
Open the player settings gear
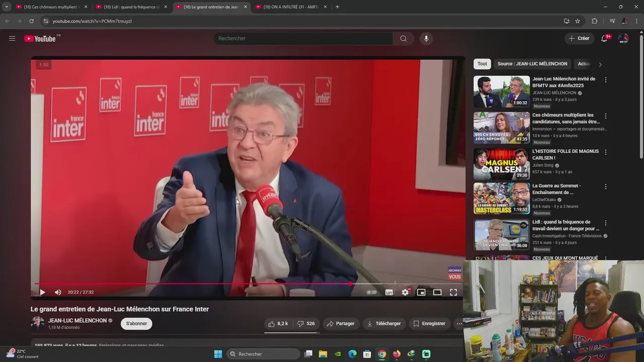pos(405,292)
